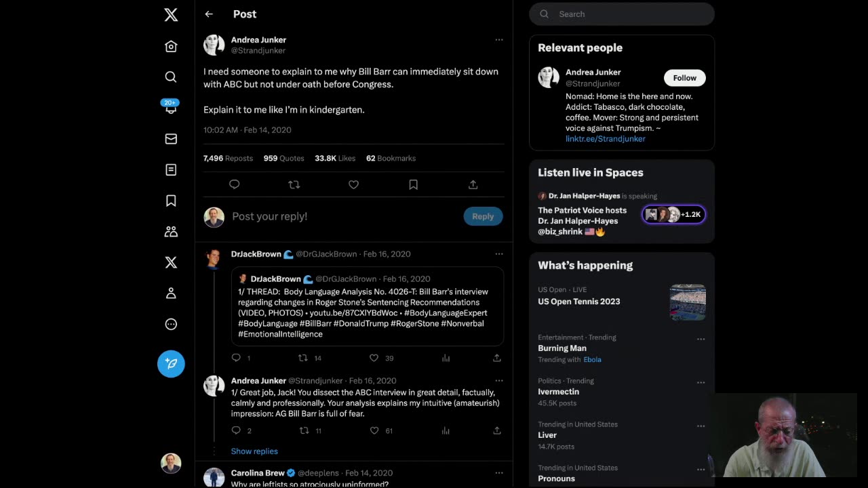Click the back arrow beside Post
This screenshot has height=488, width=868.
(x=209, y=14)
